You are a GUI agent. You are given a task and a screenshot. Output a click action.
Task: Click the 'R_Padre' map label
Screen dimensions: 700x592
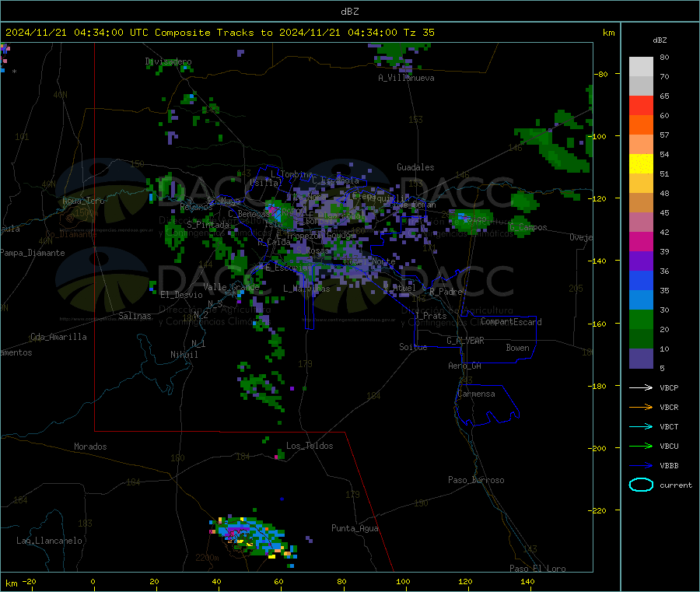coord(446,292)
